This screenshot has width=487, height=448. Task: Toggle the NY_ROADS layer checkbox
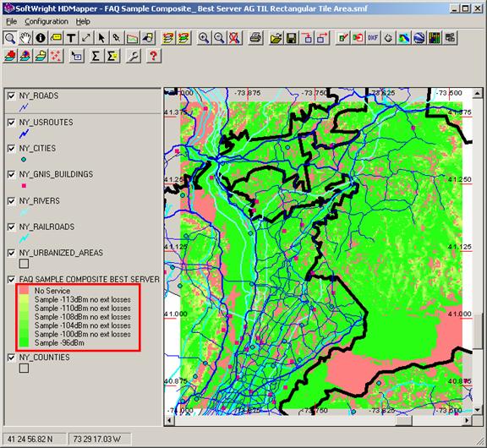tap(11, 96)
